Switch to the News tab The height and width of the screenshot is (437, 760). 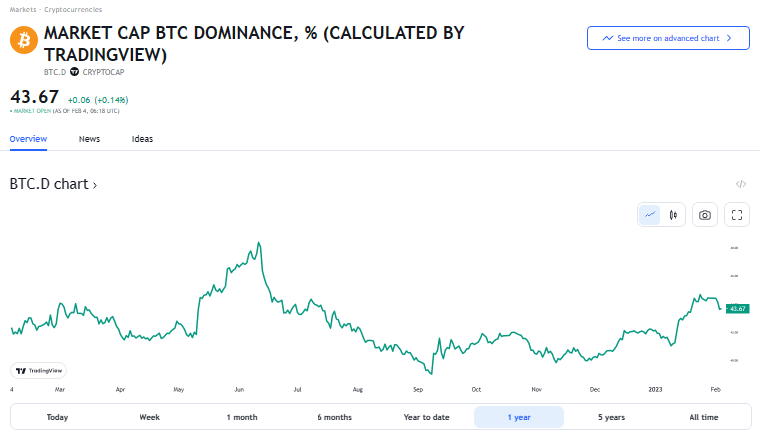point(89,139)
